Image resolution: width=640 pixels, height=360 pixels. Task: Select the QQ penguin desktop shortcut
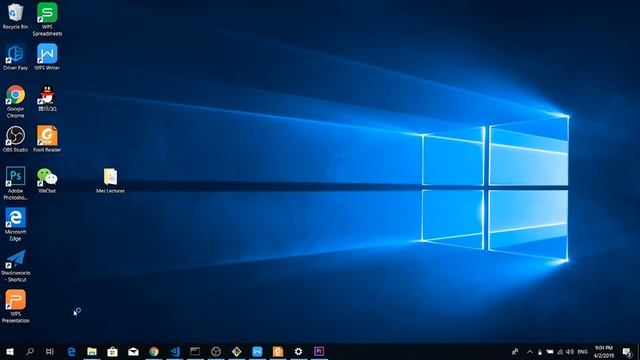coord(47,98)
